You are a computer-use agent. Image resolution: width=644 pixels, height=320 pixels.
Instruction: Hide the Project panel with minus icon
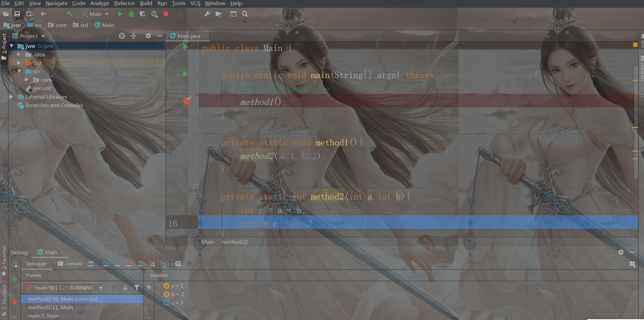coord(160,36)
